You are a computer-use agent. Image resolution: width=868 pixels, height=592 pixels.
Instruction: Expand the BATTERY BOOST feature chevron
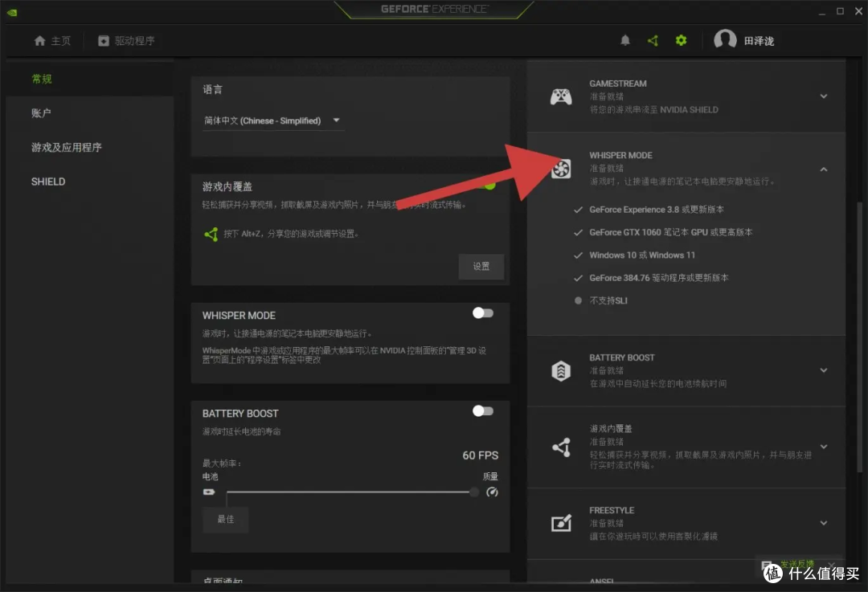click(824, 370)
